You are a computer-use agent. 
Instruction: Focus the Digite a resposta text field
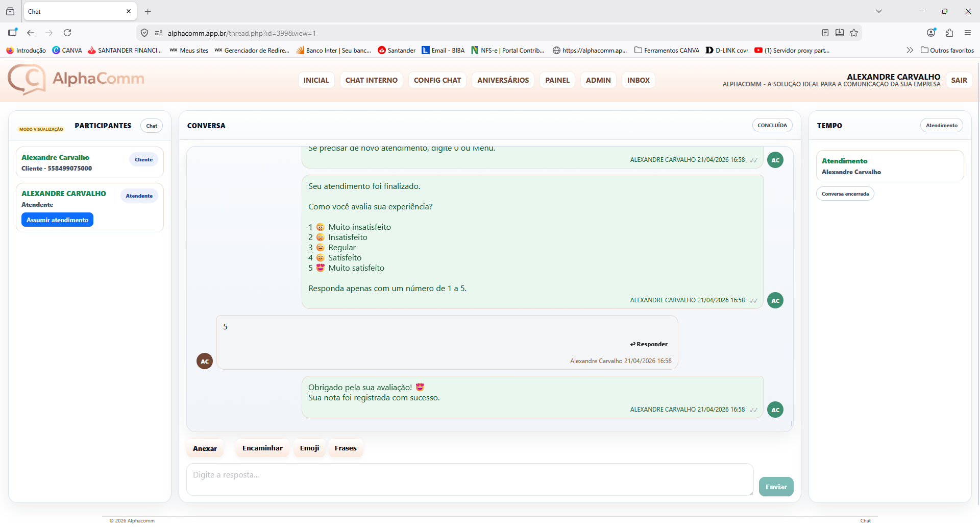(470, 479)
